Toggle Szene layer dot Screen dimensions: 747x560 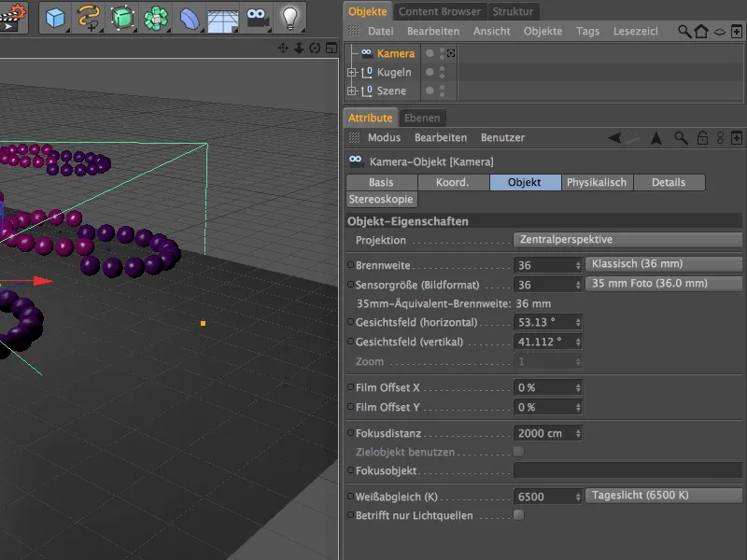coord(430,91)
